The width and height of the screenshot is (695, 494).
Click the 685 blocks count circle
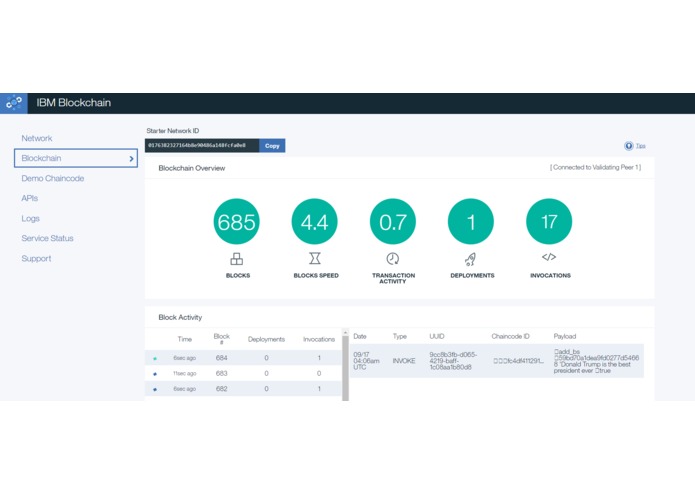coord(236,222)
